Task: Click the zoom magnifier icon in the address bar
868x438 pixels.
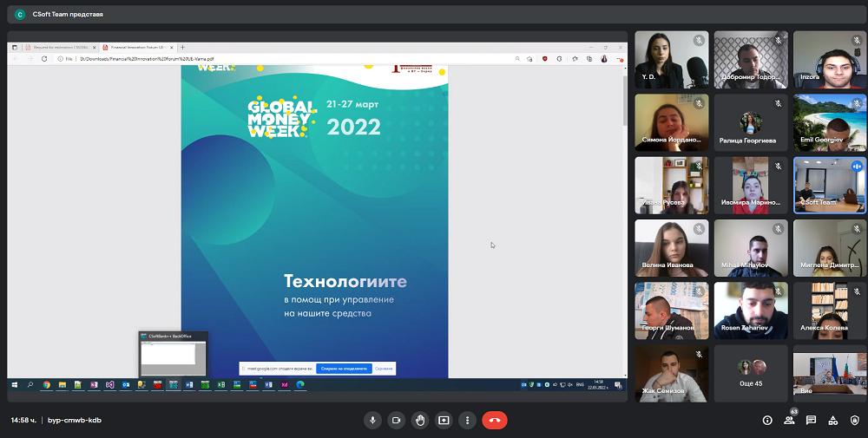Action: click(517, 59)
